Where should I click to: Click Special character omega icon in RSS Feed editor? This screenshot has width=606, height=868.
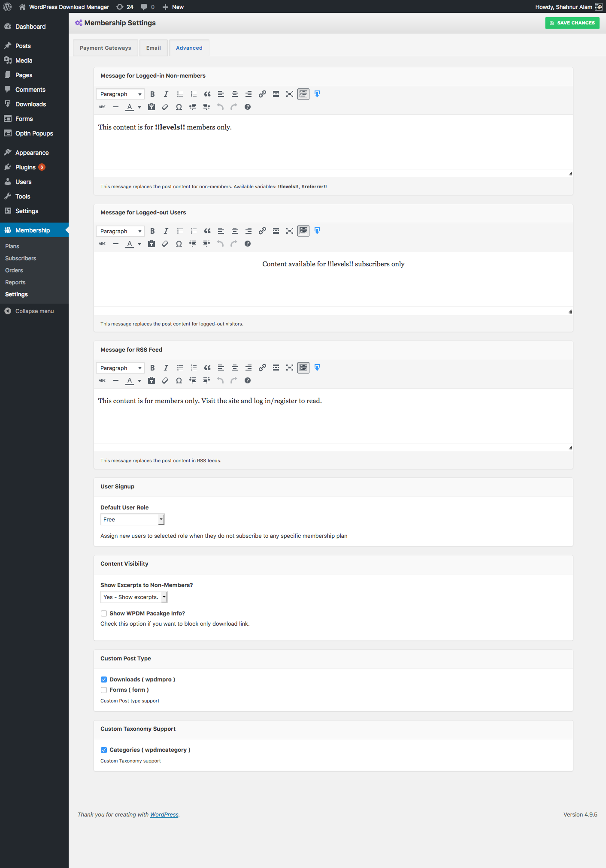(x=179, y=381)
